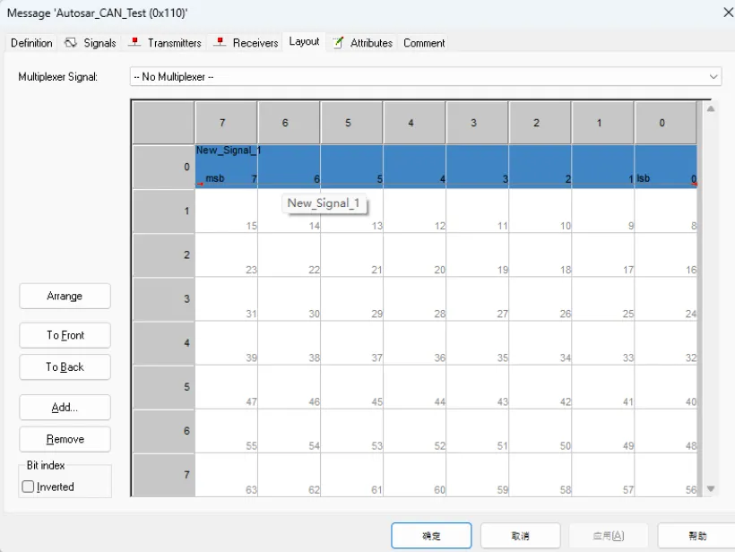This screenshot has width=735, height=560.
Task: Open the Receivers tab
Action: [255, 43]
